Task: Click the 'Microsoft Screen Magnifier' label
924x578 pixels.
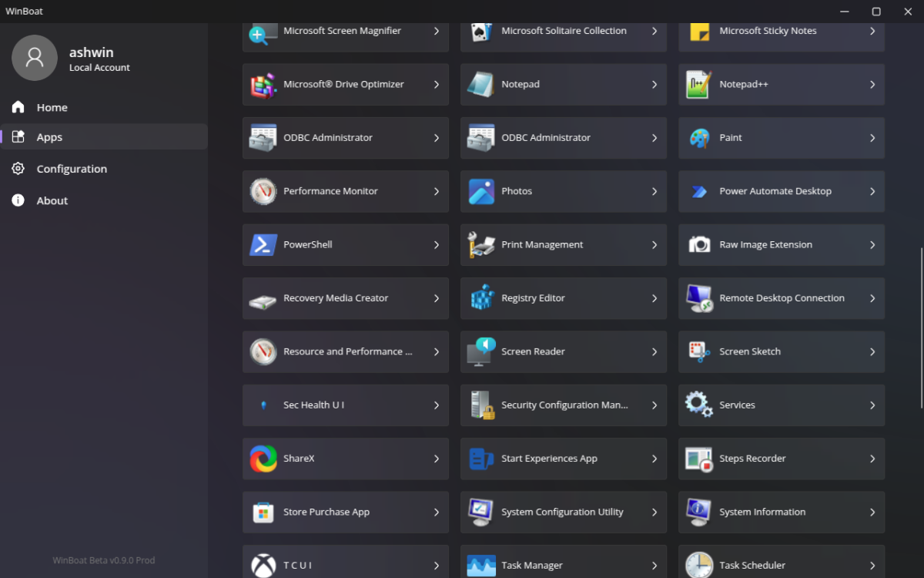Action: [x=342, y=31]
